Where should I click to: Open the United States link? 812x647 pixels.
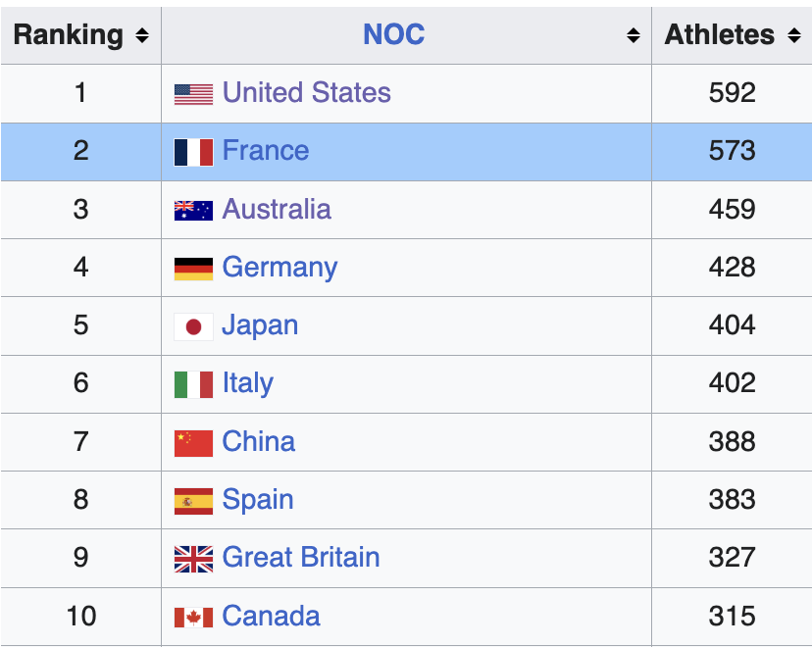(x=306, y=93)
